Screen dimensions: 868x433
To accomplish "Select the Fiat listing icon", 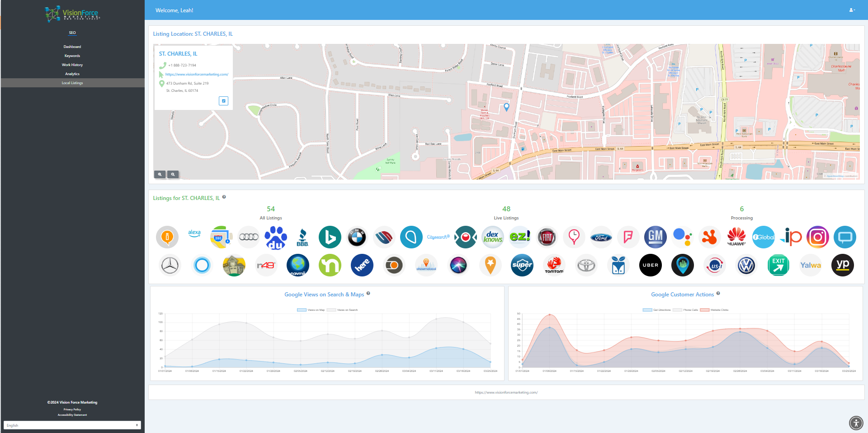I will click(547, 237).
